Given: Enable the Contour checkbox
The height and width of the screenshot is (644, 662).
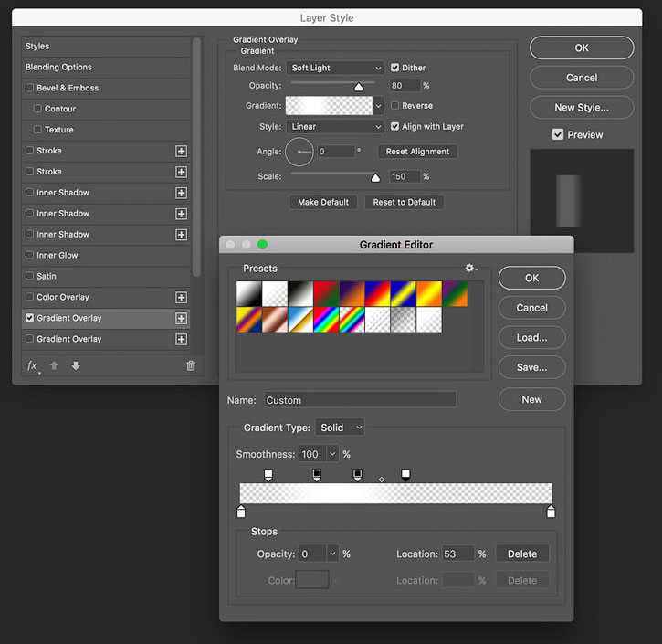Looking at the screenshot, I should 37,109.
